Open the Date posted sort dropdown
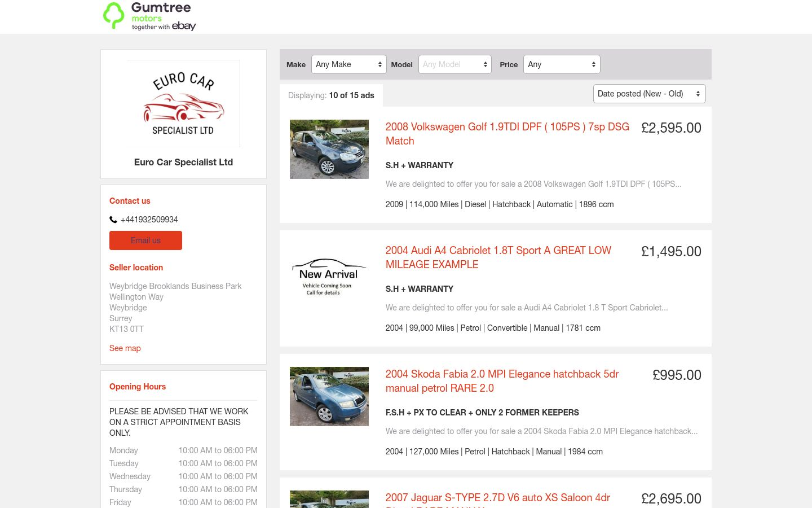The image size is (812, 508). pos(650,94)
